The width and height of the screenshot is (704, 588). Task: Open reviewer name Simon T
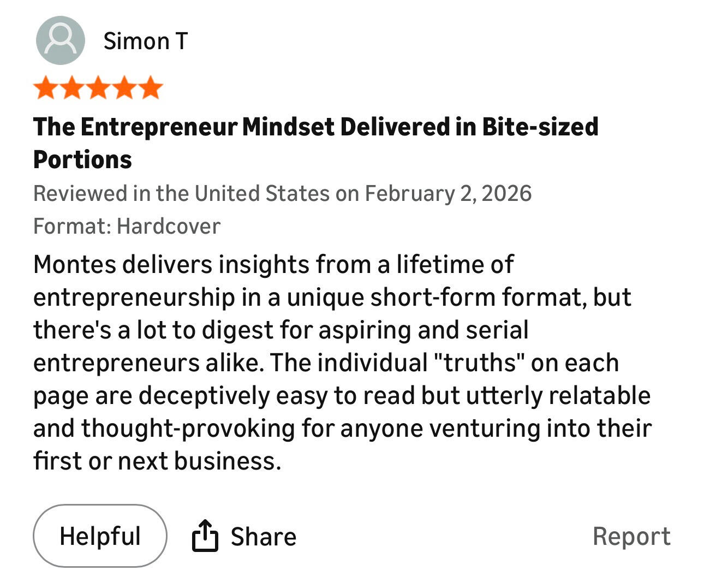pos(146,41)
